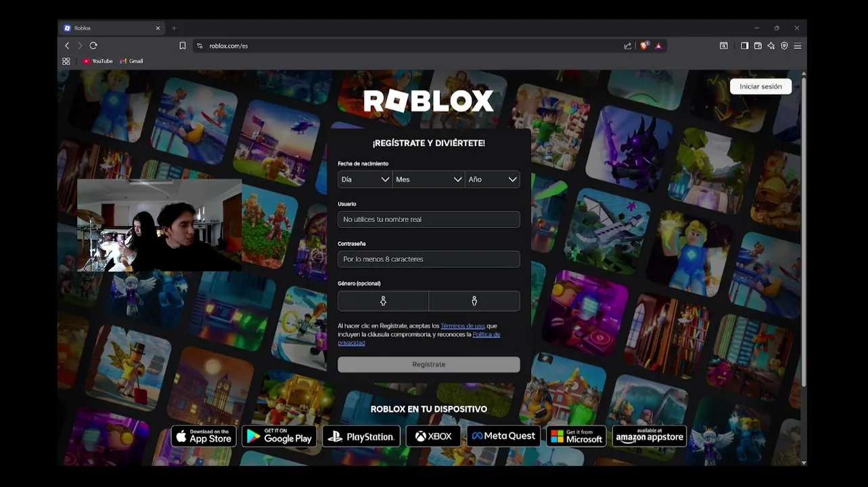Open the Mes dropdown

coord(429,179)
